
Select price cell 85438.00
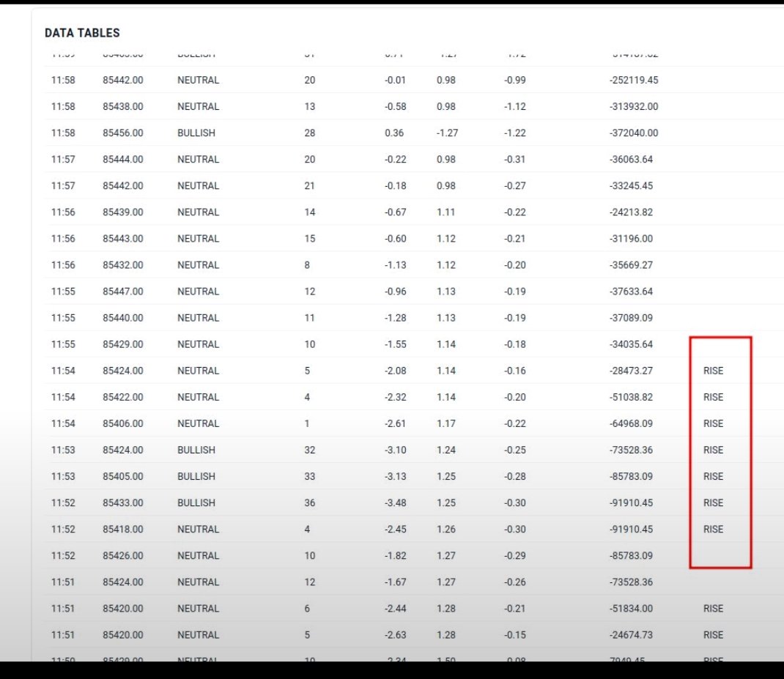123,106
